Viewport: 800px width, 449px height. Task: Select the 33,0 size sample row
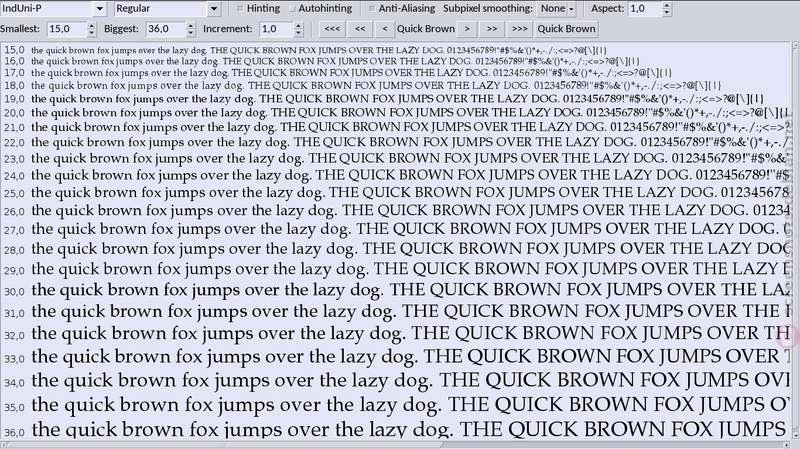pyautogui.click(x=395, y=357)
